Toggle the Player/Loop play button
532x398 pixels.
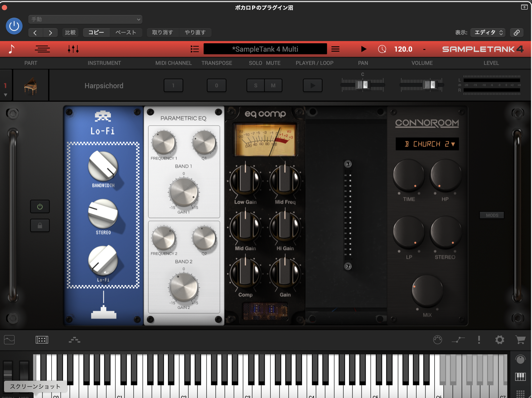click(313, 85)
